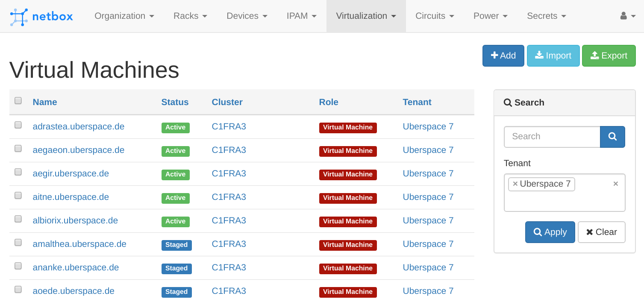This screenshot has height=299, width=644.
Task: Click the Virtual Machines page title
Action: tap(94, 70)
